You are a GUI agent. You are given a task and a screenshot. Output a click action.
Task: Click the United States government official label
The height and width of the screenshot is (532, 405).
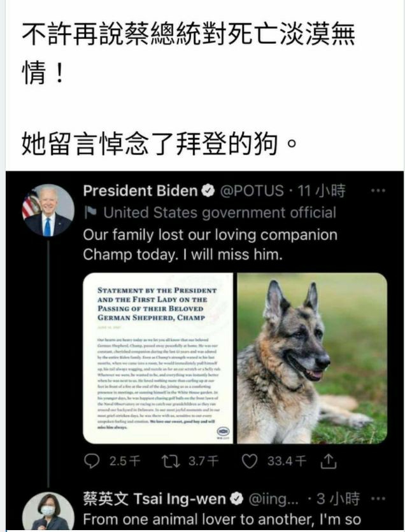click(220, 213)
